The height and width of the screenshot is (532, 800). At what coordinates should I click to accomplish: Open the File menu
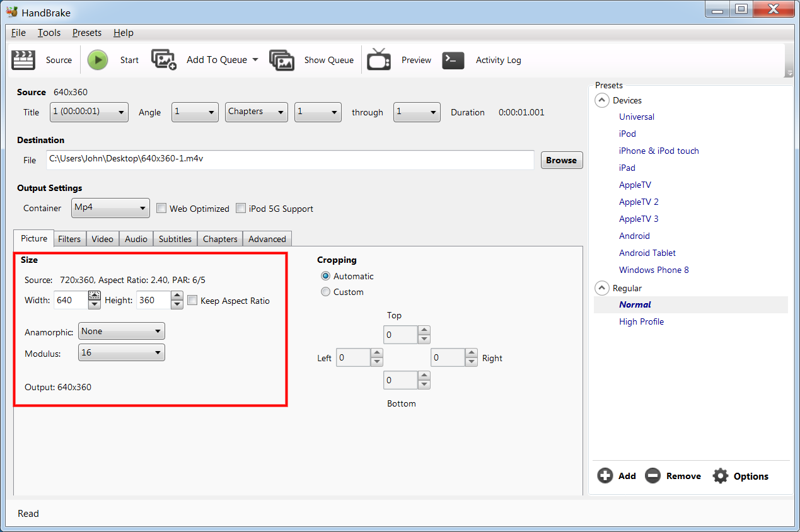pyautogui.click(x=18, y=33)
